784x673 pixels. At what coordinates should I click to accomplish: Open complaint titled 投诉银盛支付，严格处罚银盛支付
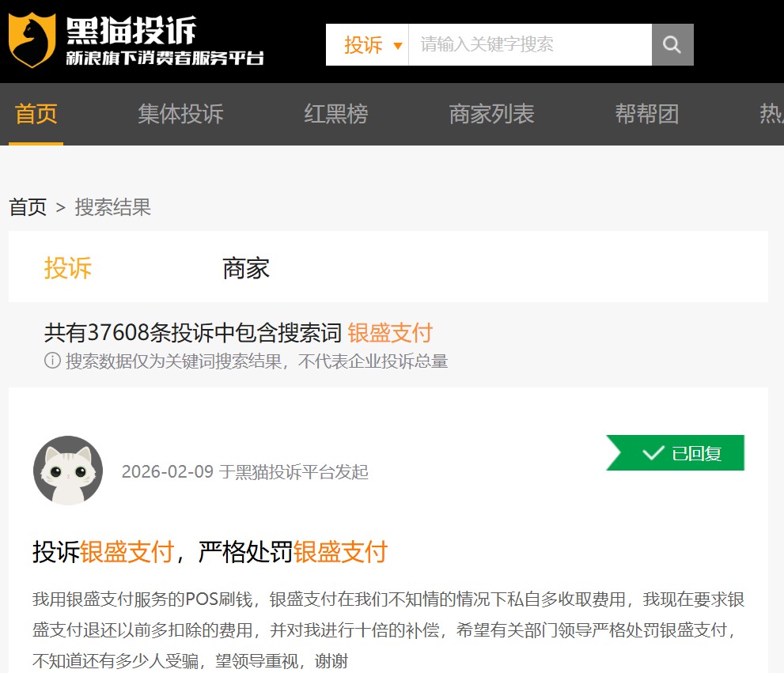(x=210, y=552)
